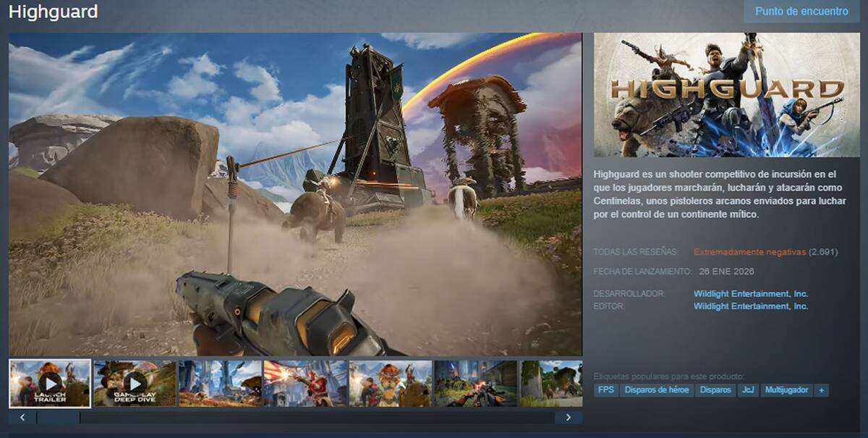Click the Highguard header capsule image

(x=727, y=94)
